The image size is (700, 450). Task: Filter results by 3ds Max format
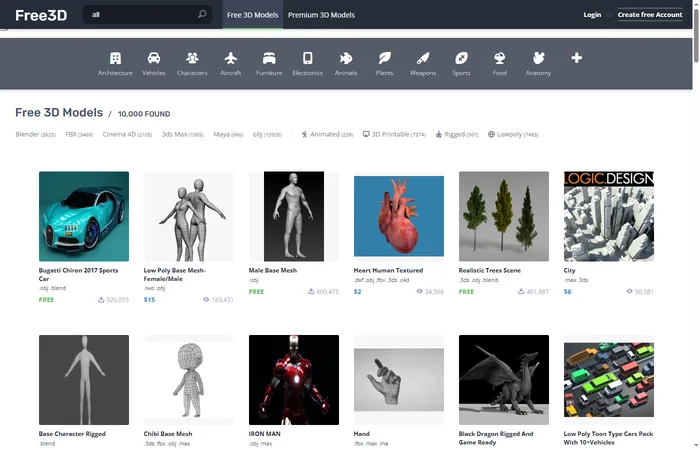pos(183,134)
